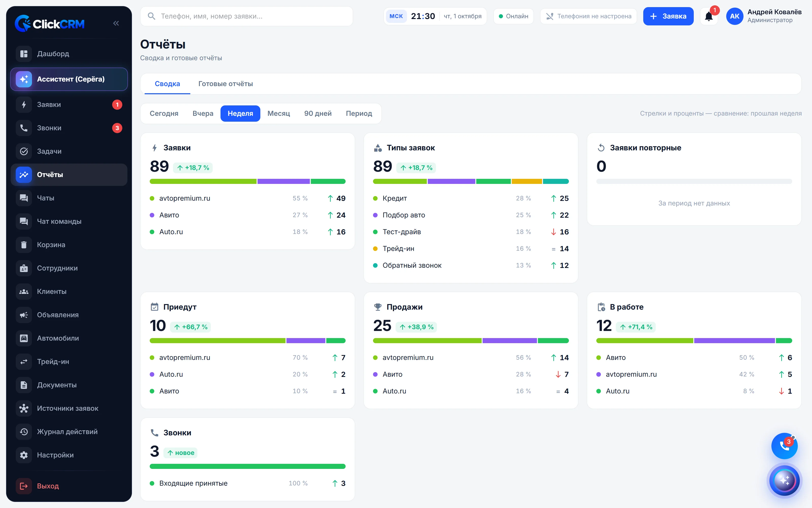Image resolution: width=812 pixels, height=508 pixels.
Task: Collapse the sidebar with the double chevron
Action: coord(116,23)
